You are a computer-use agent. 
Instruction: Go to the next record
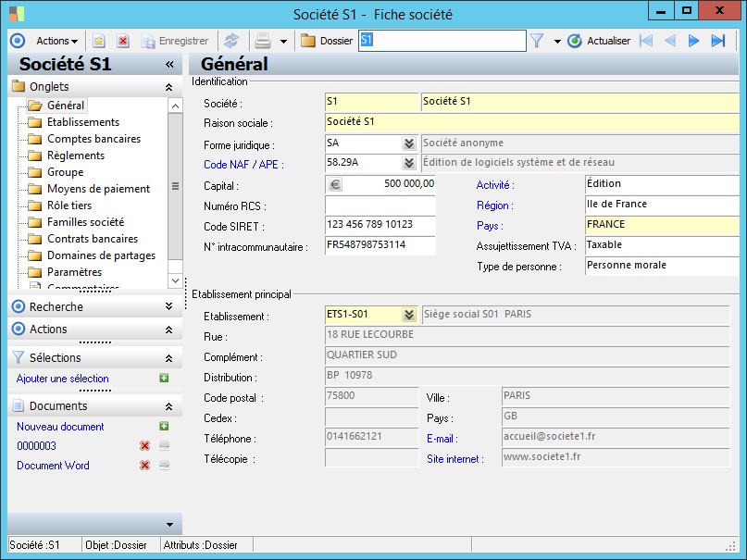[x=693, y=41]
